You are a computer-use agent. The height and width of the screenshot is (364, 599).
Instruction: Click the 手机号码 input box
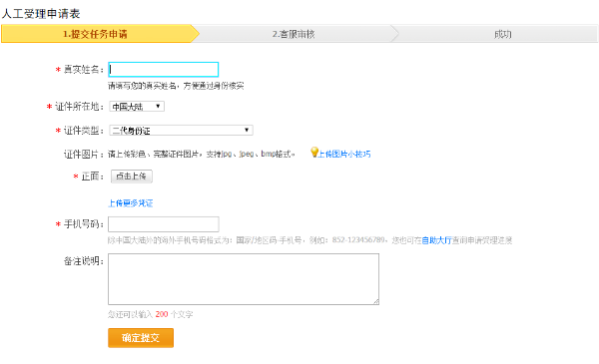tap(164, 224)
